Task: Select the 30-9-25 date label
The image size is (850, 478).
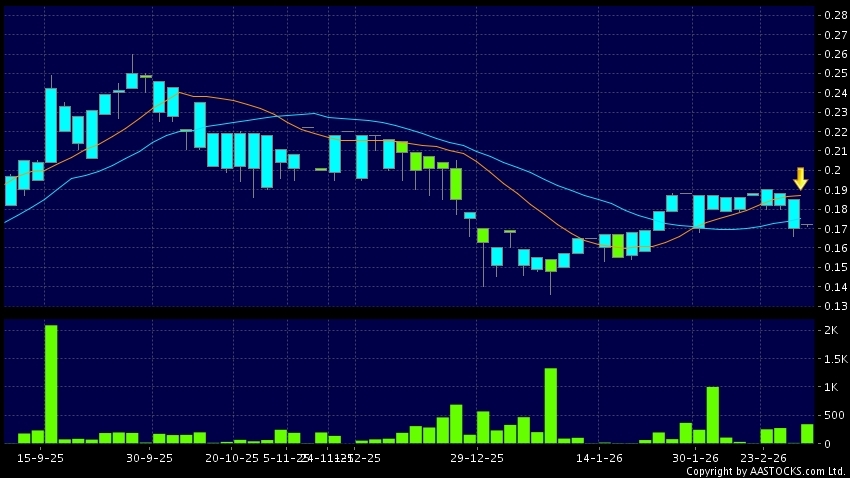Action: (x=150, y=458)
